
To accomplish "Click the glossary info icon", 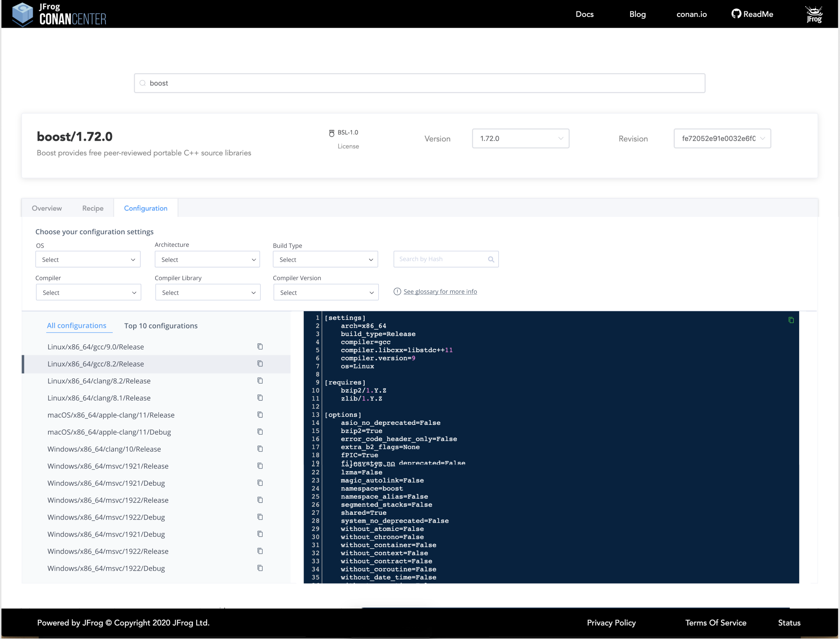I will pyautogui.click(x=397, y=292).
